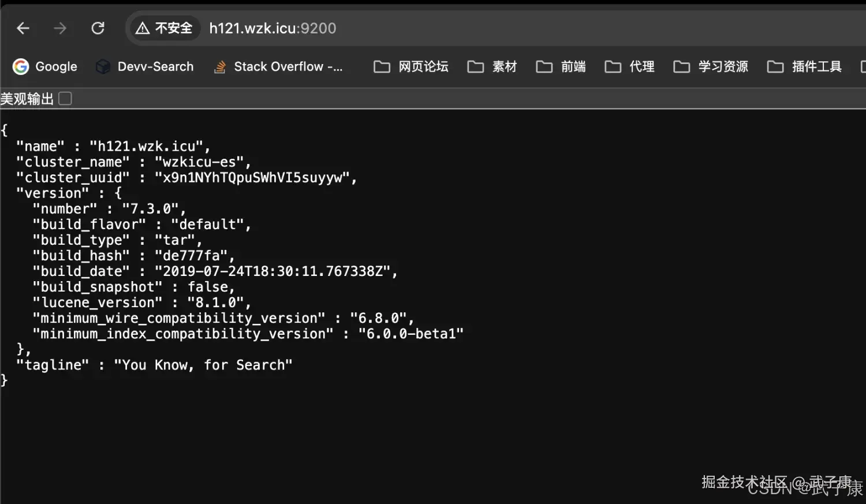Click the value "6.0.0-beta1"
The image size is (866, 504).
tap(411, 334)
